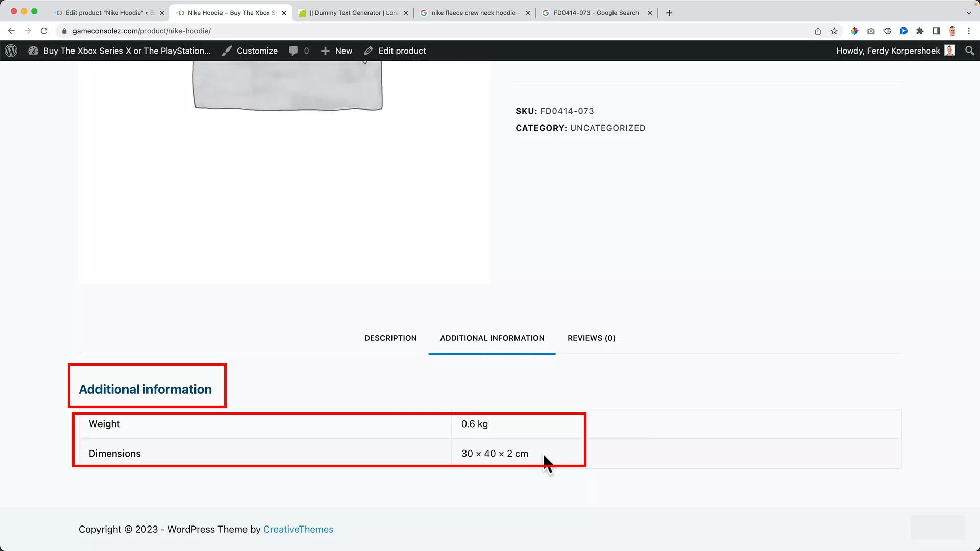Screen dimensions: 980x551
Task: Open the extensions puzzle piece menu
Action: pyautogui.click(x=920, y=31)
